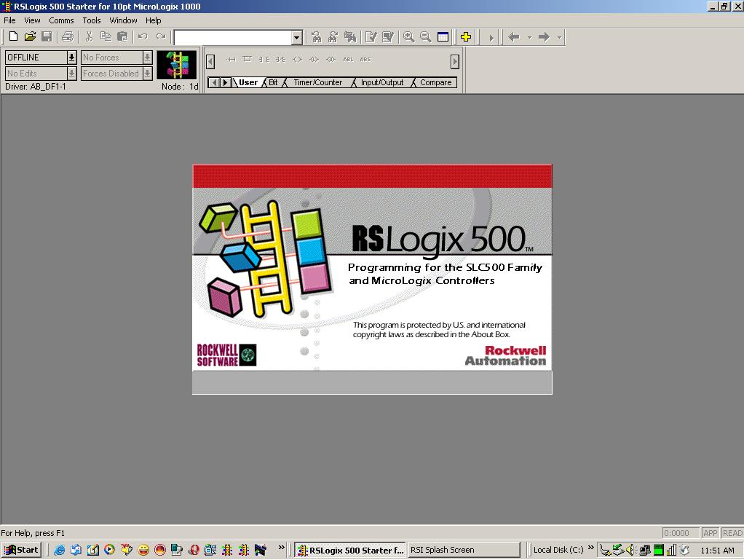
Task: Click the 'Driver: AB_DF1-1' label
Action: pyautogui.click(x=36, y=87)
